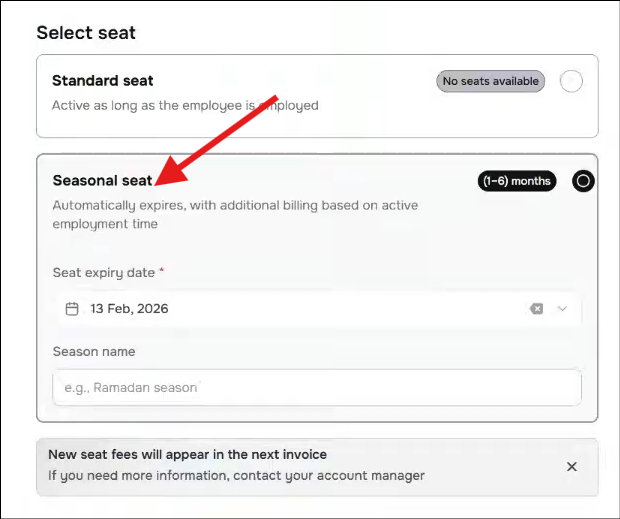Screen dimensions: 620x519
Task: Click the contact your account manager text
Action: pos(340,475)
